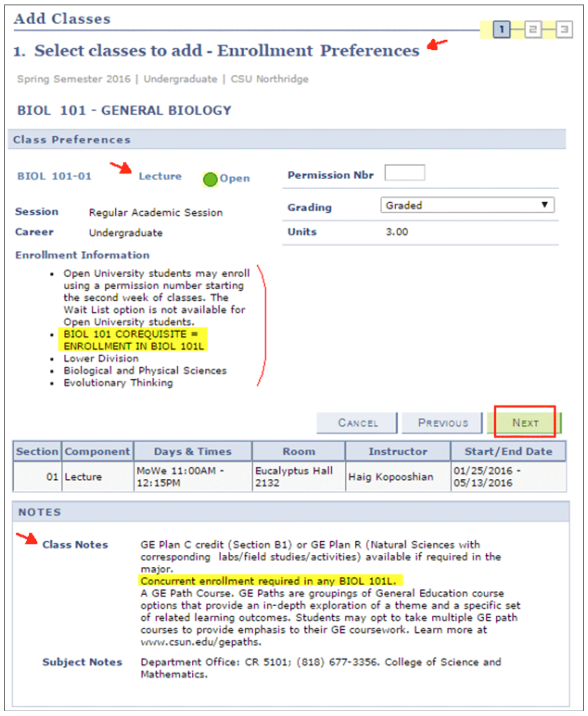Click the green Open status icon

click(210, 179)
